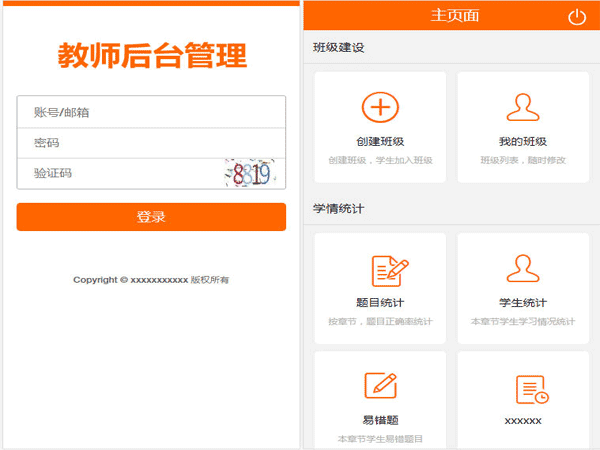Select the 验证码 verification code field
The width and height of the screenshot is (600, 450).
click(120, 174)
